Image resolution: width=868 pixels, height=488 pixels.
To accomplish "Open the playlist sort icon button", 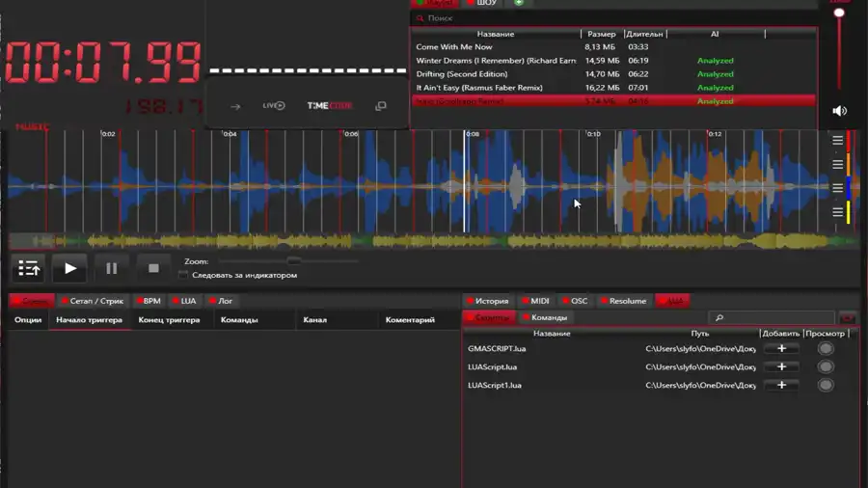I will click(29, 268).
